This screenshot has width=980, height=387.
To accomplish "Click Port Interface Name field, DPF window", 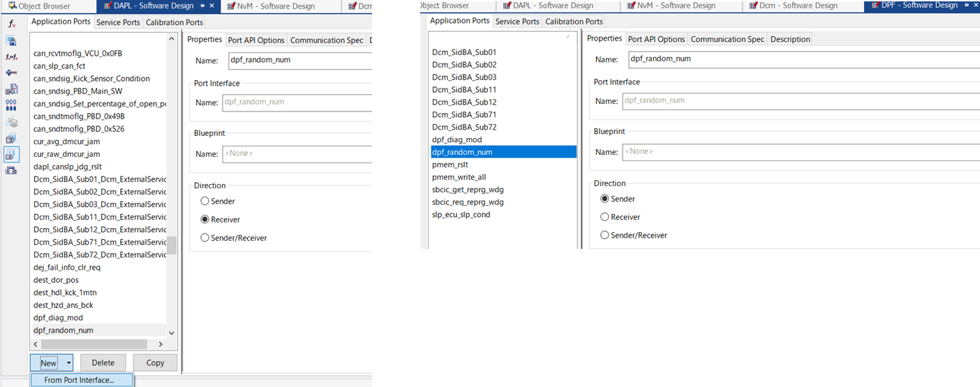I will [x=800, y=100].
